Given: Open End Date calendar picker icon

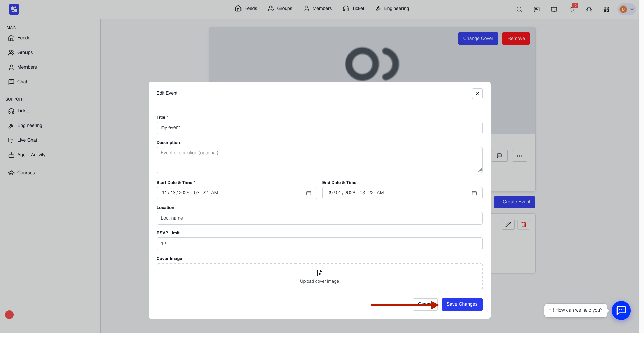Looking at the screenshot, I should pos(474,193).
